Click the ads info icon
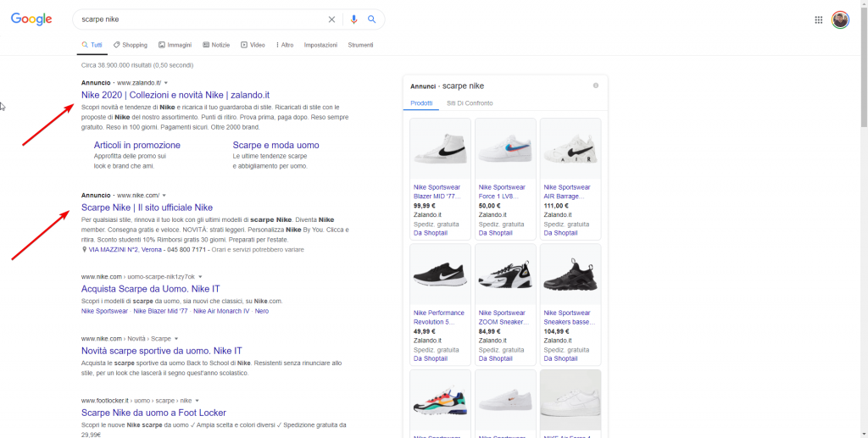Image resolution: width=868 pixels, height=438 pixels. pos(596,86)
